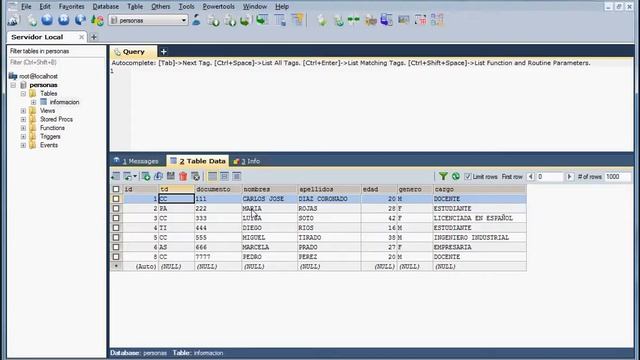Go to next rows with First row right arrow

point(569,177)
